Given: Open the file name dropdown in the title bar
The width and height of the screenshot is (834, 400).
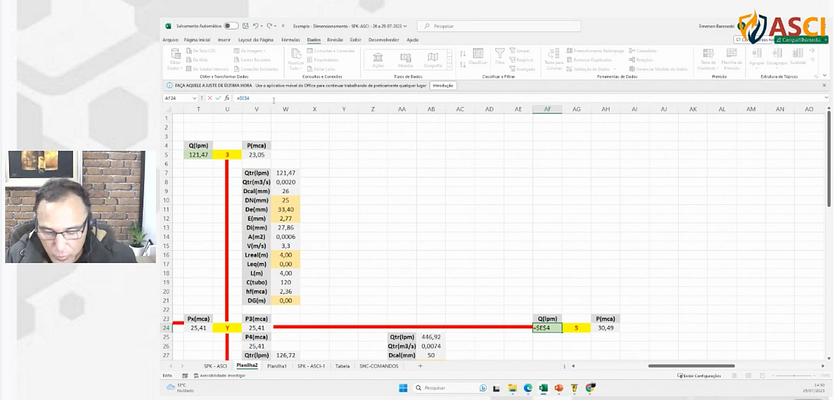Looking at the screenshot, I should [x=405, y=26].
